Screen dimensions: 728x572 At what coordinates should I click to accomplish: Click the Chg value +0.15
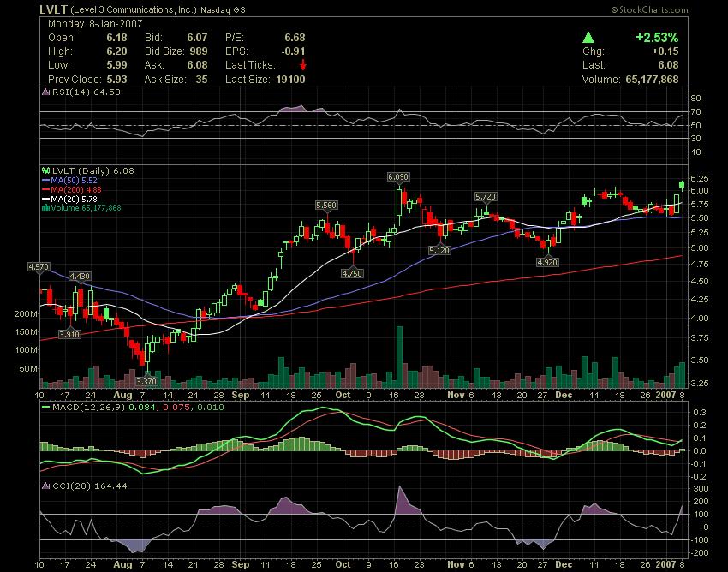point(665,51)
